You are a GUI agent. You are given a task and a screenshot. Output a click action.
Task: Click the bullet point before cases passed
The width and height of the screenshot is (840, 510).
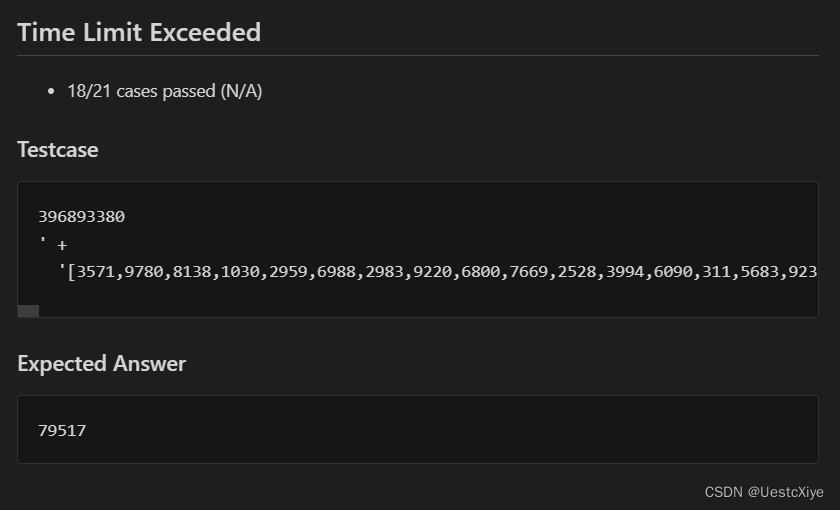[51, 92]
